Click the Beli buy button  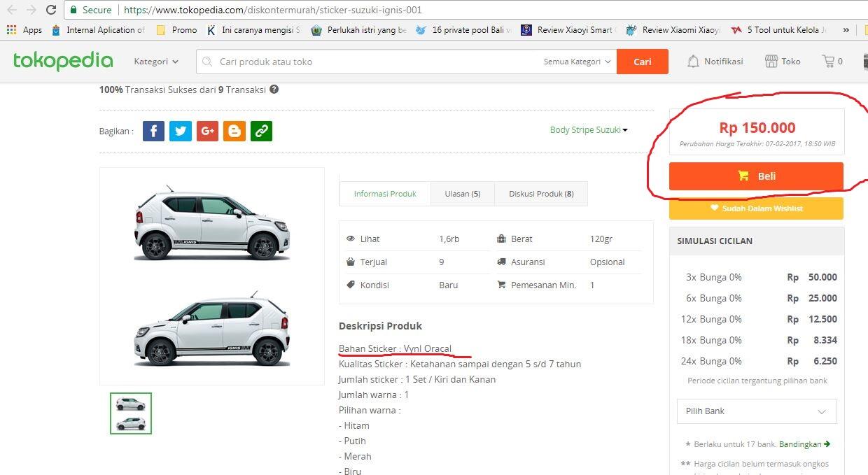point(756,176)
